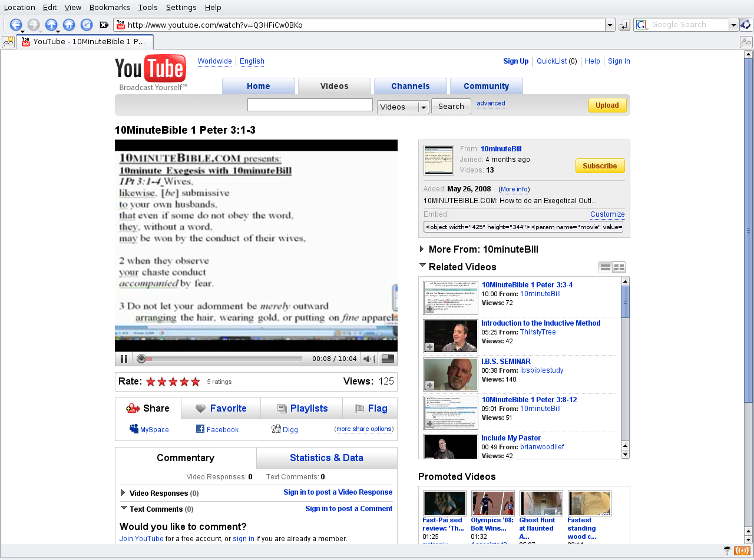Click the first rating star
Image resolution: width=754 pixels, height=560 pixels.
point(151,382)
